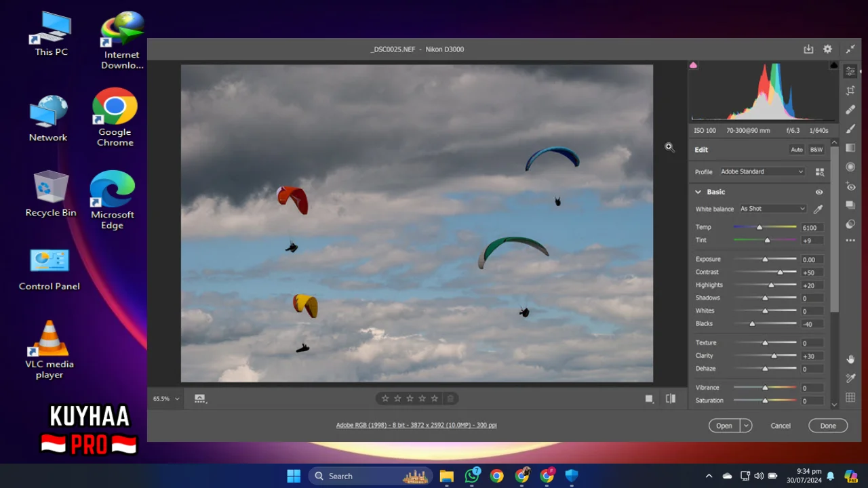Open File Explorer from the taskbar

(x=446, y=476)
